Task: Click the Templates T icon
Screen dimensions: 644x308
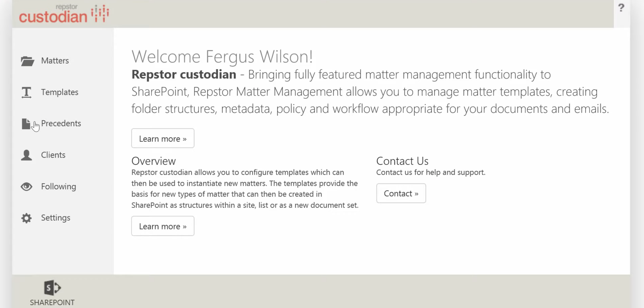Action: pyautogui.click(x=26, y=92)
